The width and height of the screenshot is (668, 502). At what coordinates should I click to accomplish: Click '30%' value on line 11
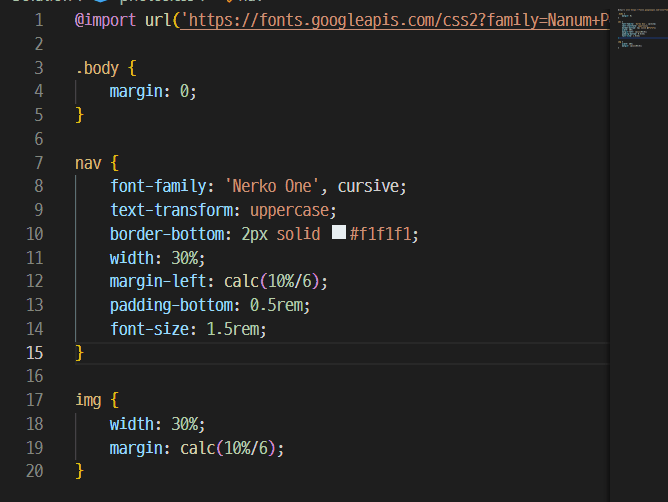[x=184, y=258]
